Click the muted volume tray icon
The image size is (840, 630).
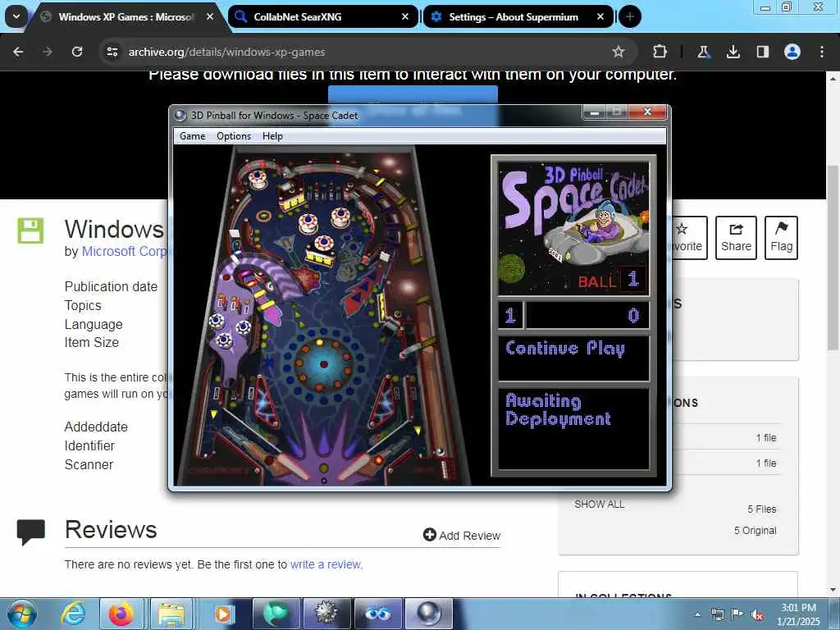757,615
